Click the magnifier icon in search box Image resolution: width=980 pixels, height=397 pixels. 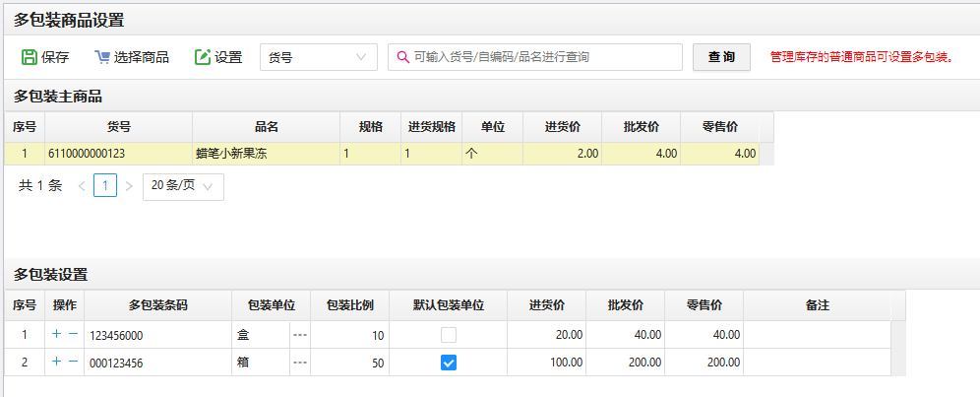(402, 57)
